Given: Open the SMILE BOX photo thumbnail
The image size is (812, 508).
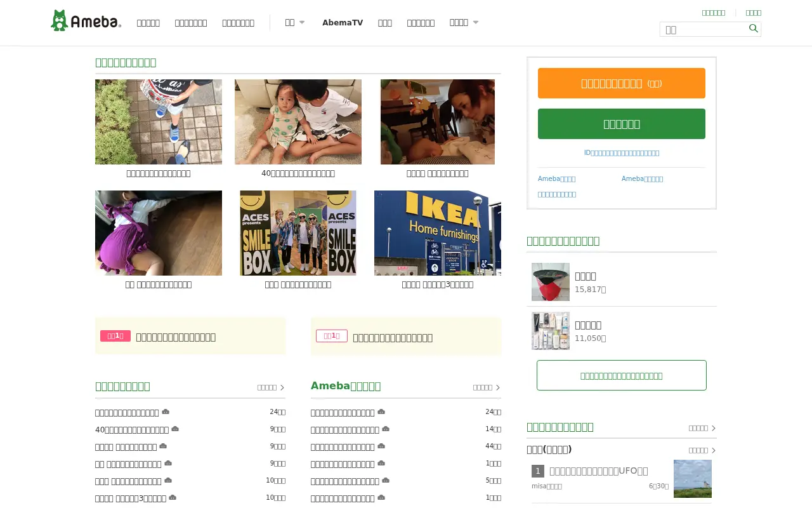Looking at the screenshot, I should coord(298,233).
